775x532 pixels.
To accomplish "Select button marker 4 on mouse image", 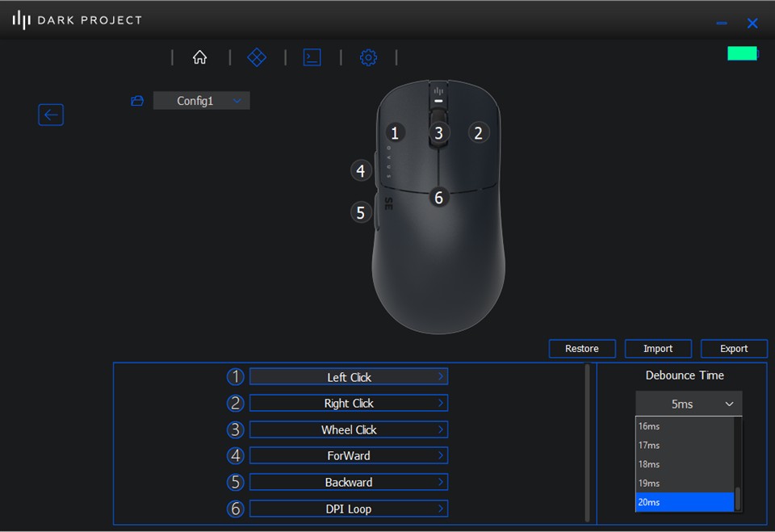I will pyautogui.click(x=361, y=170).
